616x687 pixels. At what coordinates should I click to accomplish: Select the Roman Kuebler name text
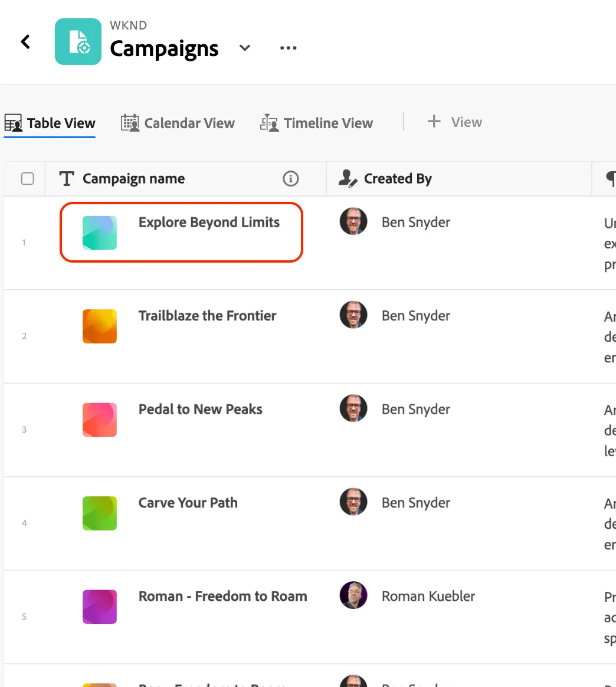coord(428,596)
